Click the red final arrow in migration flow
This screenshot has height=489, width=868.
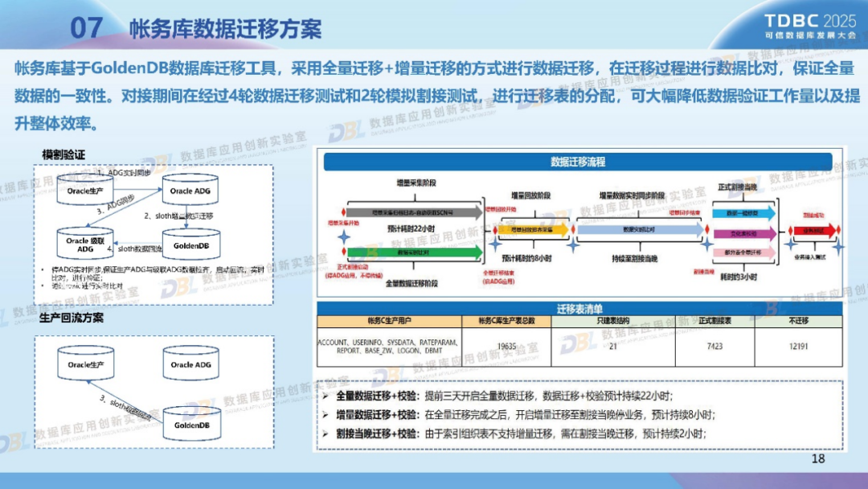815,230
